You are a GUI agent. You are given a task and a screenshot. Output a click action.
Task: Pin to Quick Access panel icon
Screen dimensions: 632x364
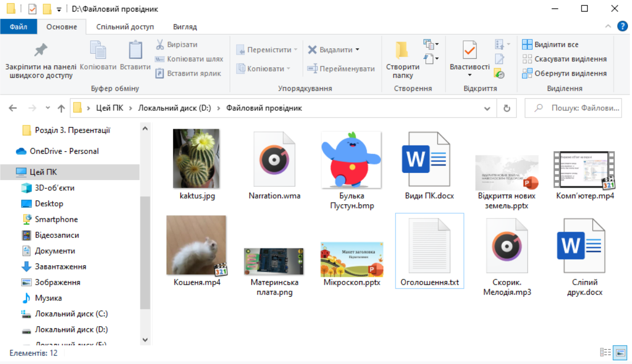pos(40,50)
